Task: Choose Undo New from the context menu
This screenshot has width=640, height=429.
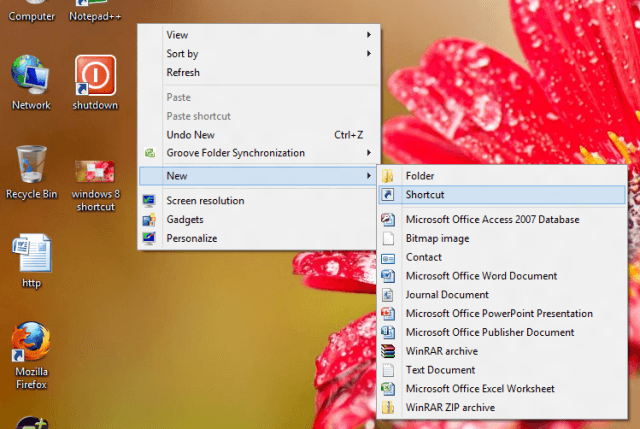Action: click(x=259, y=135)
